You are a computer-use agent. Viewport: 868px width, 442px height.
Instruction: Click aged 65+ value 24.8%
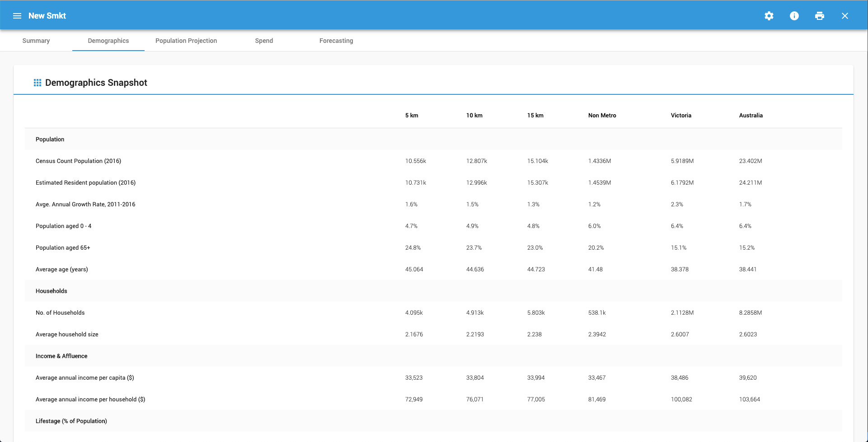[x=413, y=248]
